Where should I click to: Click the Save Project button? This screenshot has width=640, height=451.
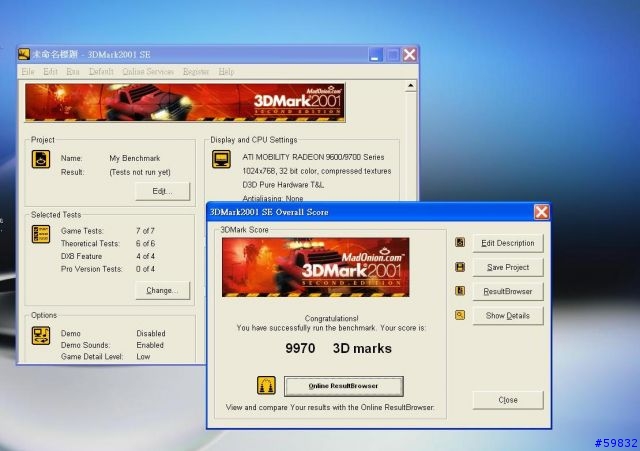coord(508,267)
